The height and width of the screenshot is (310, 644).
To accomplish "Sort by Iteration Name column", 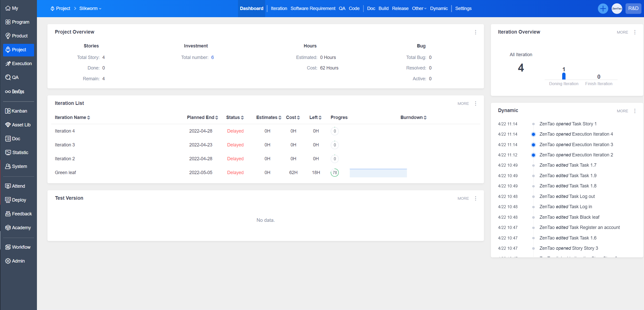I will [73, 117].
